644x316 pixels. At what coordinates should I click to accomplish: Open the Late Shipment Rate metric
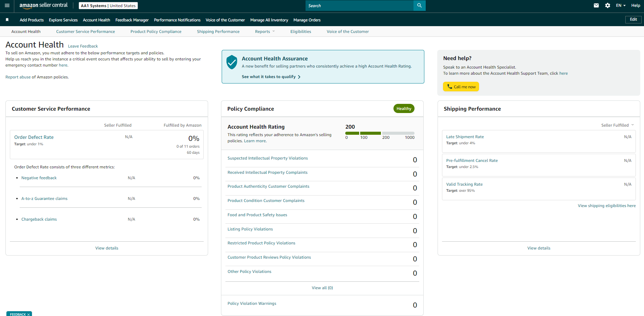(x=465, y=137)
